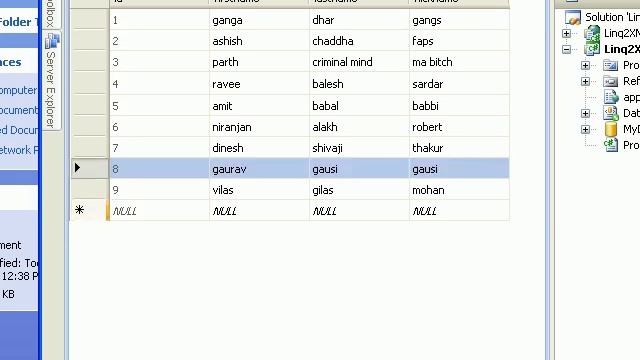Click the 'gaurav' firstname cell

259,169
